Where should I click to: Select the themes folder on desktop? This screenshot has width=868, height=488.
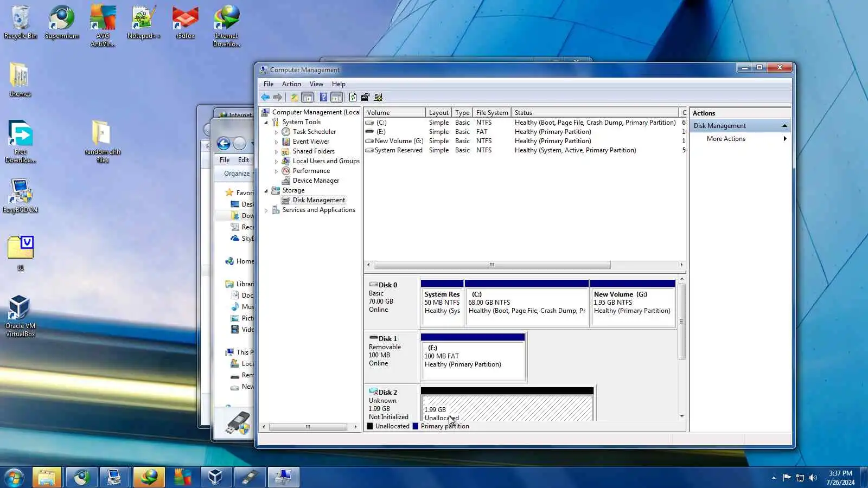click(20, 80)
